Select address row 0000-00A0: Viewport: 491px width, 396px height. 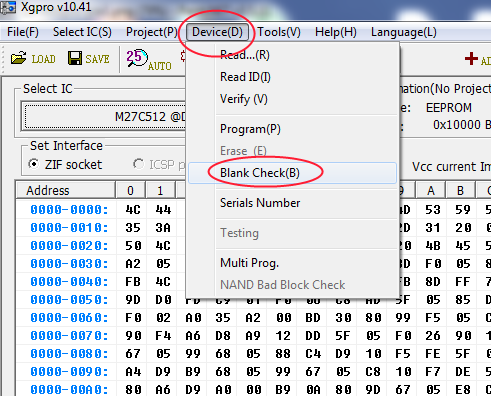(x=69, y=389)
